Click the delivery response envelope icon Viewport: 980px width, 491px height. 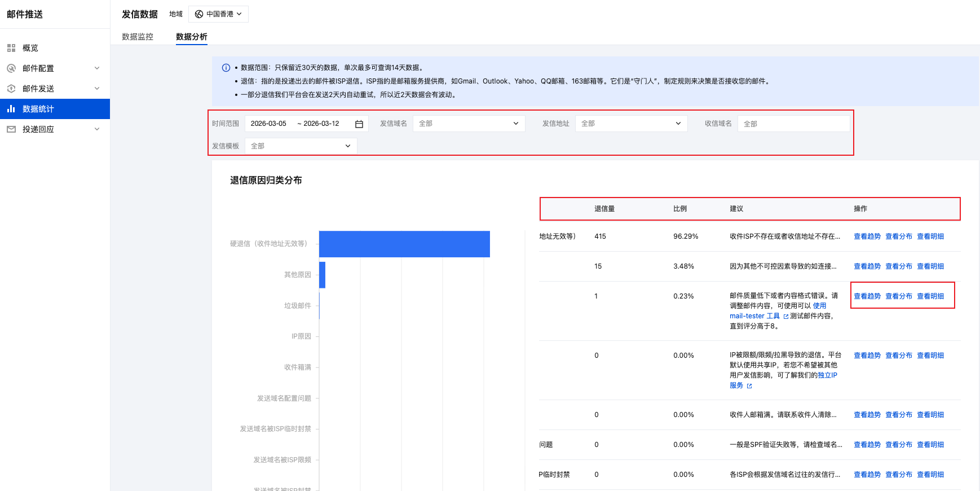pyautogui.click(x=11, y=129)
